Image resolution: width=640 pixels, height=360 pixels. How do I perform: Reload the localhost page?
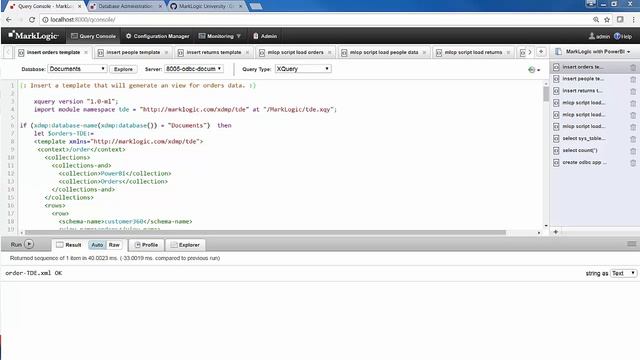(32, 20)
